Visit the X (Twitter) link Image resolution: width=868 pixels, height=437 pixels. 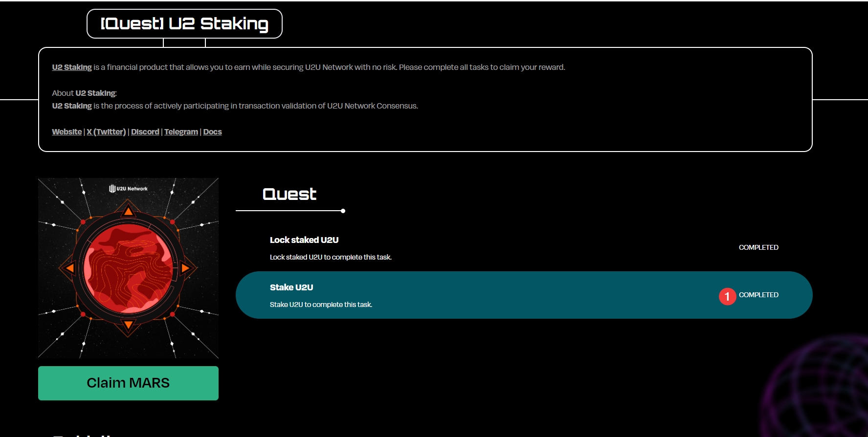point(106,132)
